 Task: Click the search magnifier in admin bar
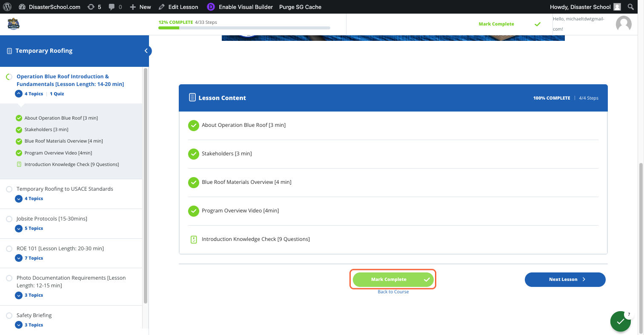tap(631, 7)
